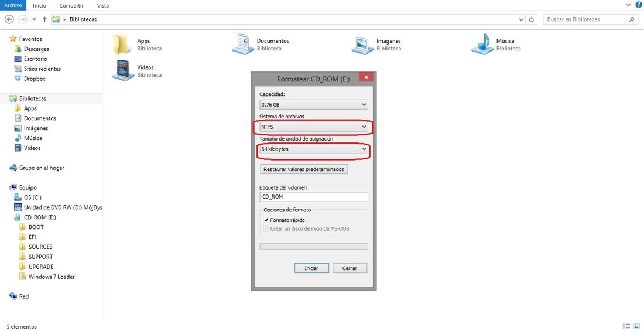
Task: Click the search magnifier icon
Action: pyautogui.click(x=631, y=19)
